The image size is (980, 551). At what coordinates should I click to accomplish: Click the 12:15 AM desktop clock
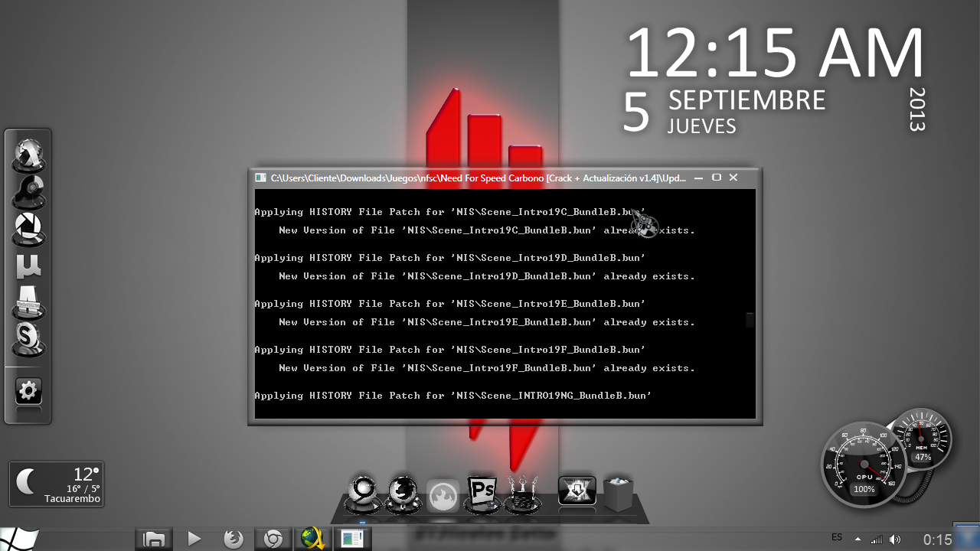coord(776,54)
